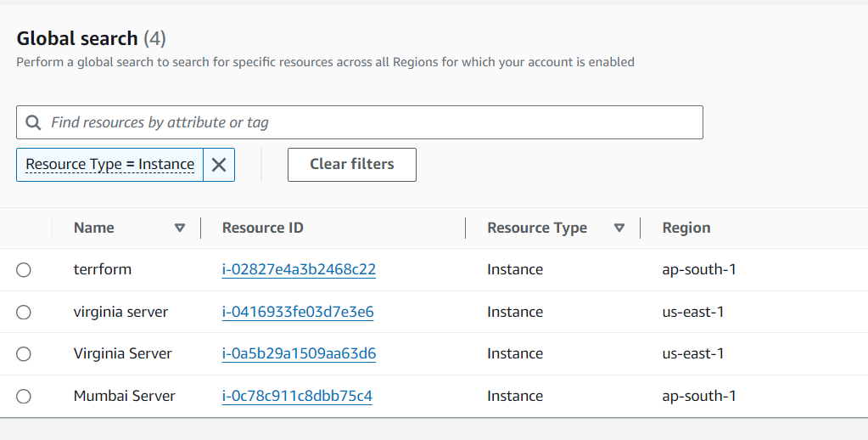Image resolution: width=868 pixels, height=440 pixels.
Task: Click the us-east-1 region in i-0a5b29a1509aa63d6 row
Action: pyautogui.click(x=693, y=353)
